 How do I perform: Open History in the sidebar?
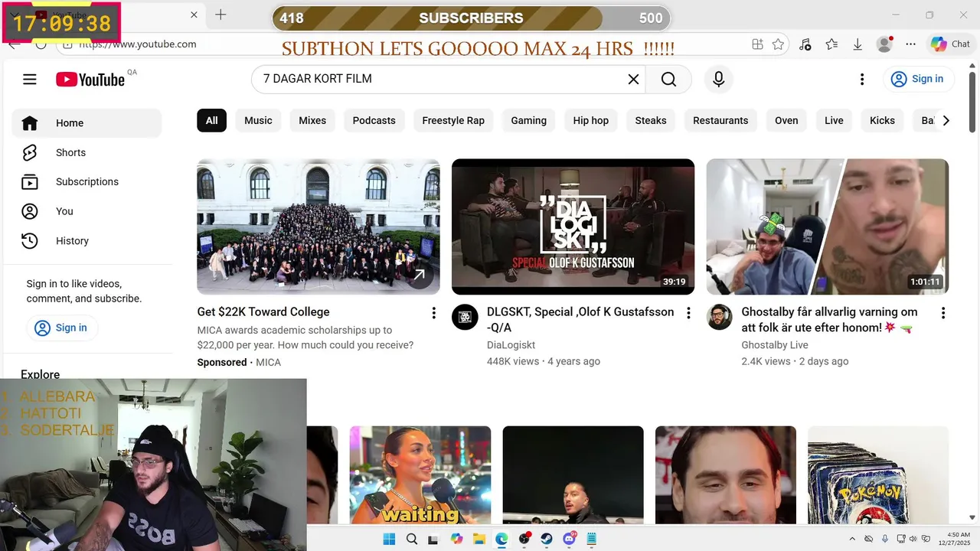click(x=87, y=240)
